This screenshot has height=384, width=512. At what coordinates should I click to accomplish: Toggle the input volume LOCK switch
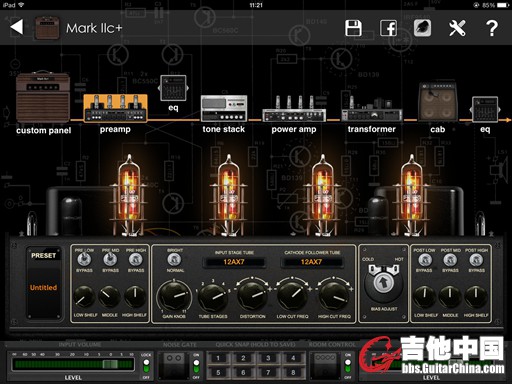pyautogui.click(x=146, y=366)
